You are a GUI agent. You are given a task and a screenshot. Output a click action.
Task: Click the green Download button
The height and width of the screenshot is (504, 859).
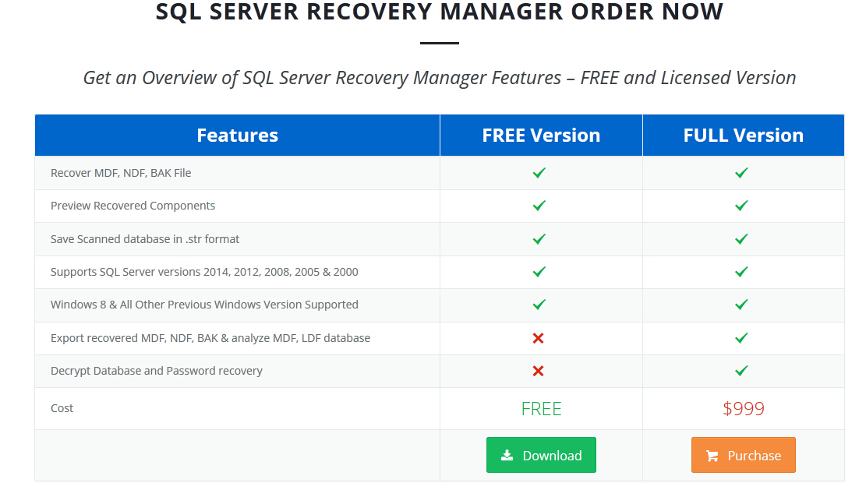[541, 455]
